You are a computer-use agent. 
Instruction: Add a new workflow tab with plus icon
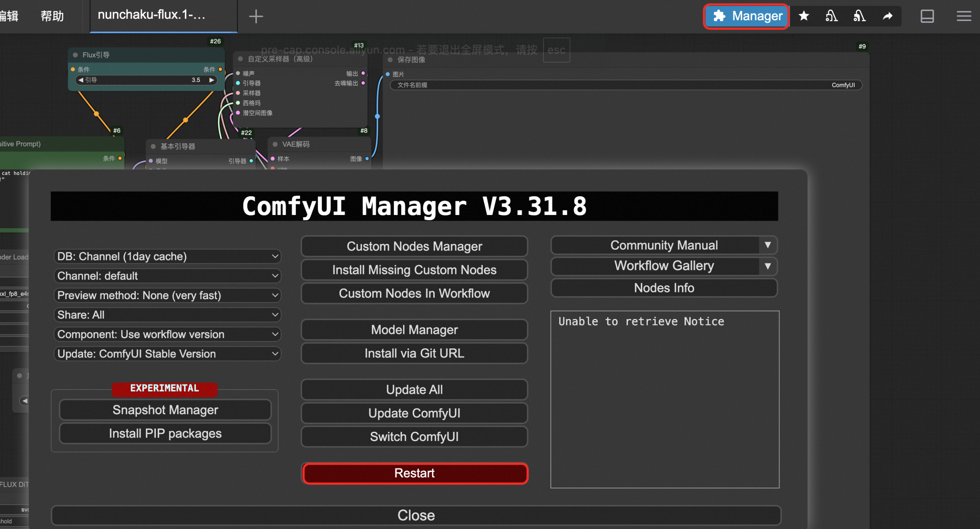click(x=256, y=16)
